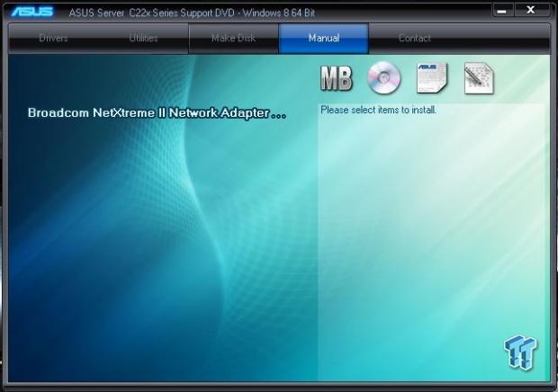Click the MB motherboard info icon
This screenshot has height=392, width=558.
point(337,78)
